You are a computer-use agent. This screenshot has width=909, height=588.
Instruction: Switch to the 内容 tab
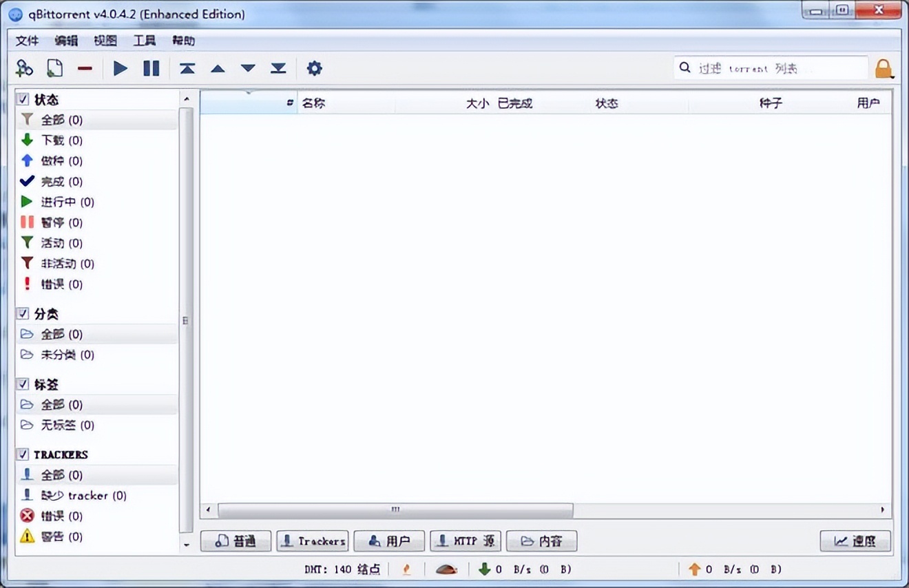541,541
